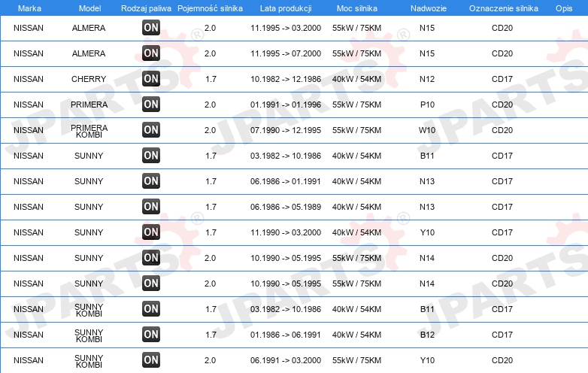This screenshot has height=373, width=588.
Task: Select the Oznaczenie silnika column header
Action: (504, 8)
